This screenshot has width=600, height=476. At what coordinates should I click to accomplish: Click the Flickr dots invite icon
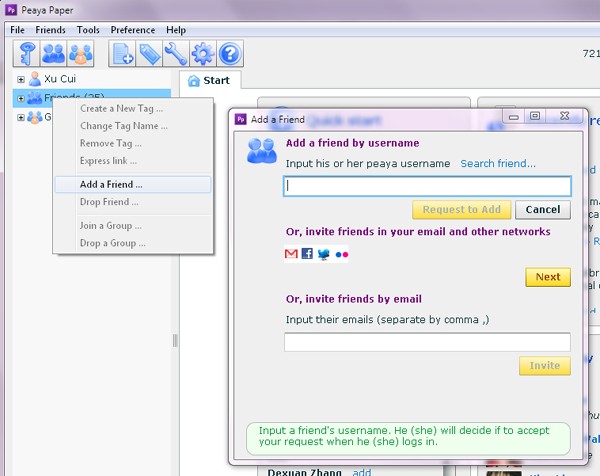pos(341,254)
